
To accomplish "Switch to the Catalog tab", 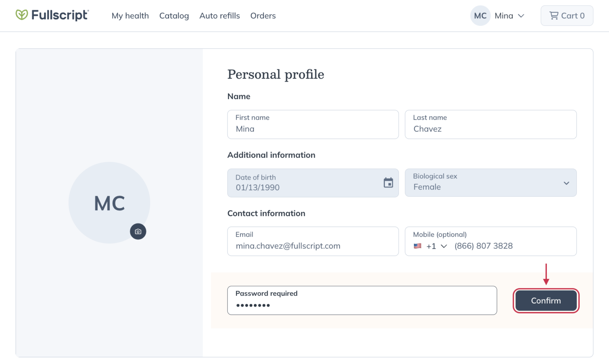I will tap(174, 16).
